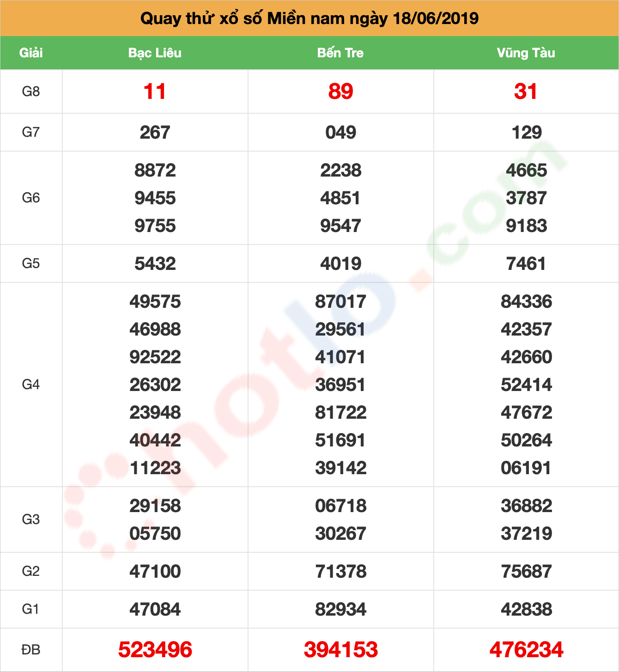Select the G6 number 9183
Image resolution: width=619 pixels, height=672 pixels.
[526, 226]
